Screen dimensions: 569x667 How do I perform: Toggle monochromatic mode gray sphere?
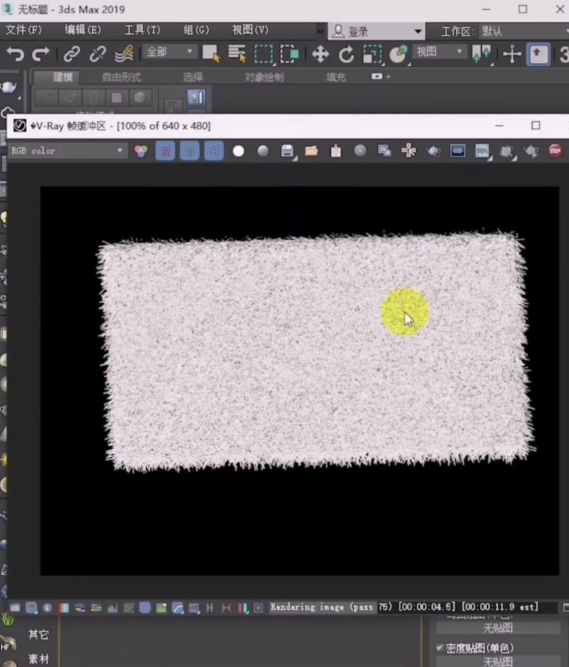coord(263,151)
